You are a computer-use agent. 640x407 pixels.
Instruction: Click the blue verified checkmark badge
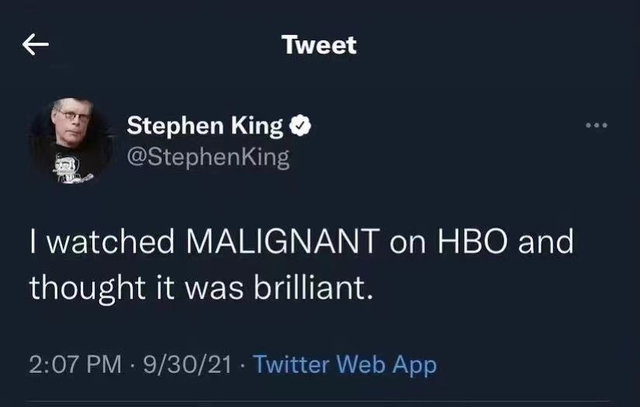click(300, 126)
